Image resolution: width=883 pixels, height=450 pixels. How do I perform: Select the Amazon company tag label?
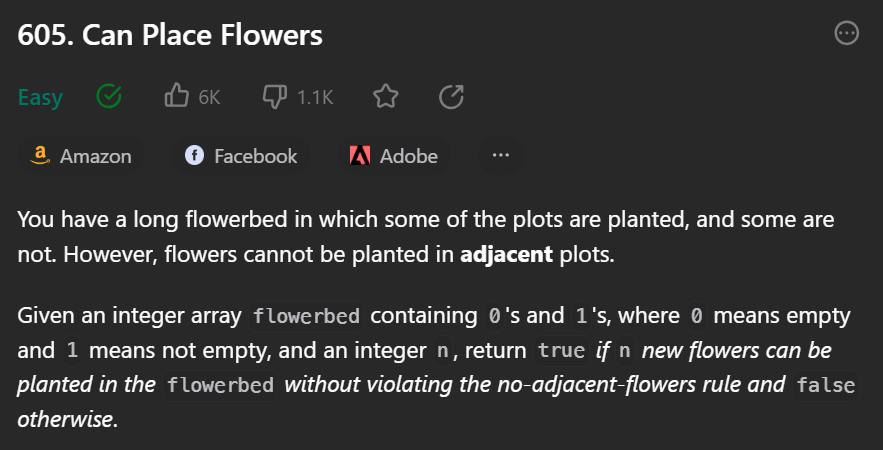pyautogui.click(x=95, y=156)
